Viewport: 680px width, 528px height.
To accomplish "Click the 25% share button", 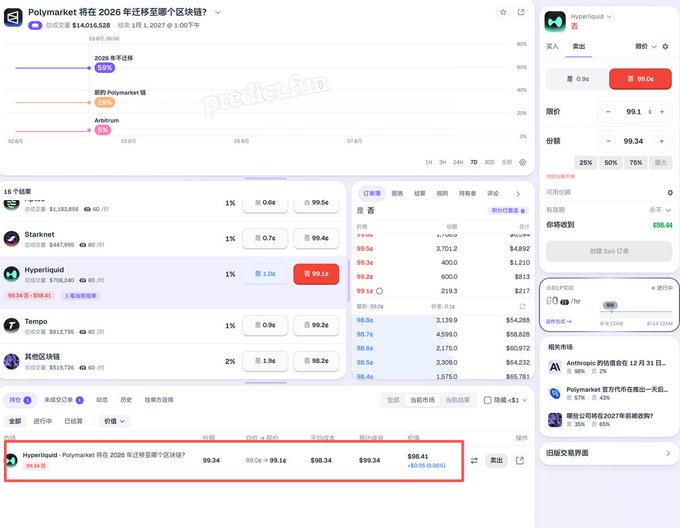I will pos(585,163).
